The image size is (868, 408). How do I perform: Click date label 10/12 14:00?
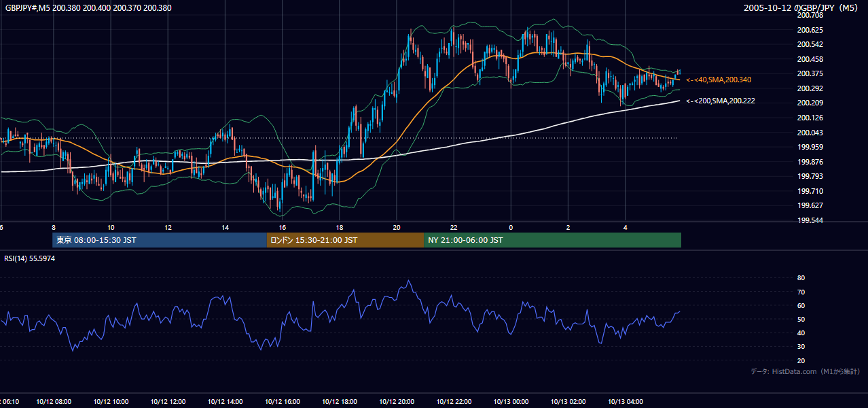225,402
